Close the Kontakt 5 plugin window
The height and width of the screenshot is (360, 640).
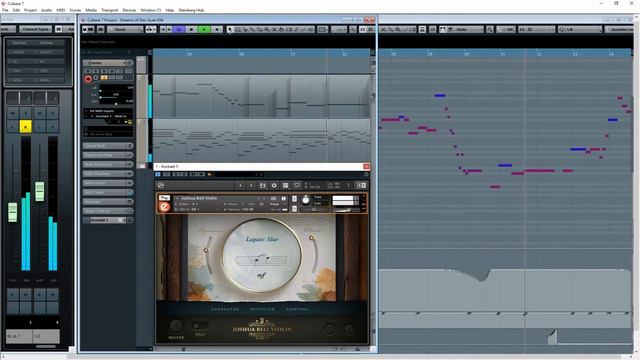366,167
